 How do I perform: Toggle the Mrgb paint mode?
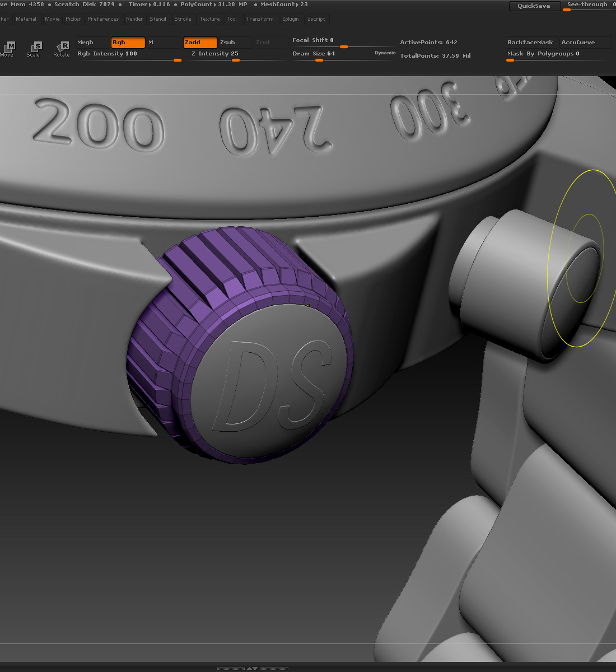tap(93, 43)
